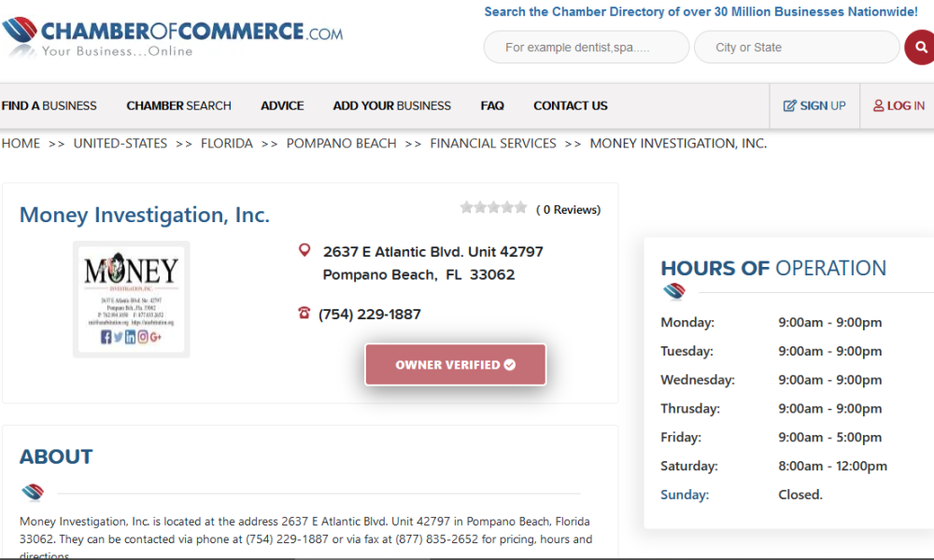Viewport: 934px width, 560px height.
Task: Click the Log In person icon
Action: [878, 106]
